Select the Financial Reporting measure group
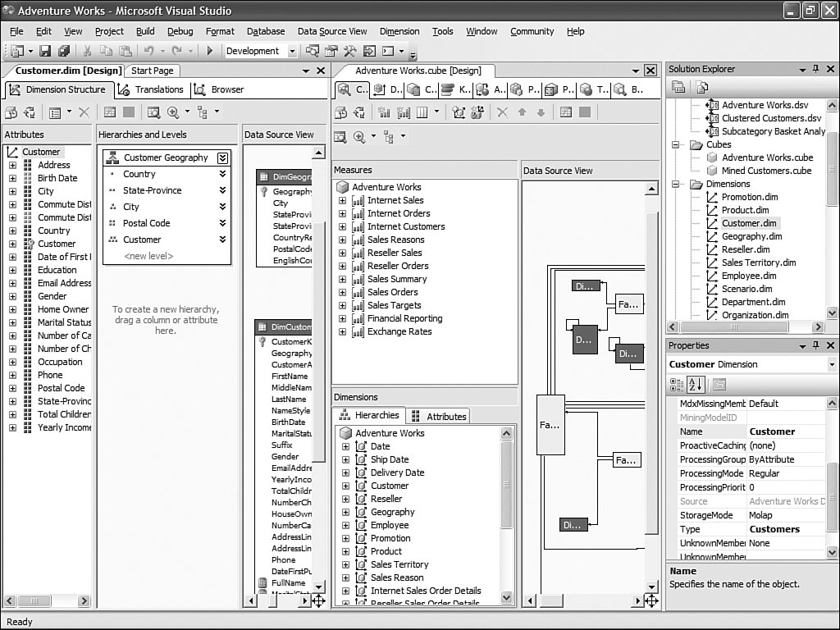The width and height of the screenshot is (840, 630). pyautogui.click(x=404, y=318)
